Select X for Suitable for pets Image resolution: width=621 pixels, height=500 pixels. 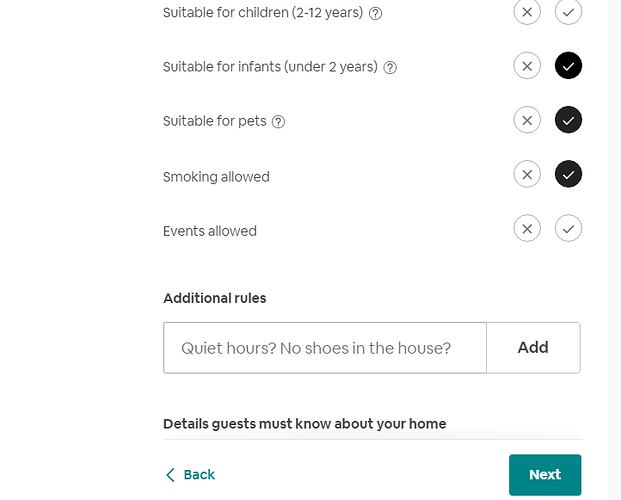pos(527,120)
